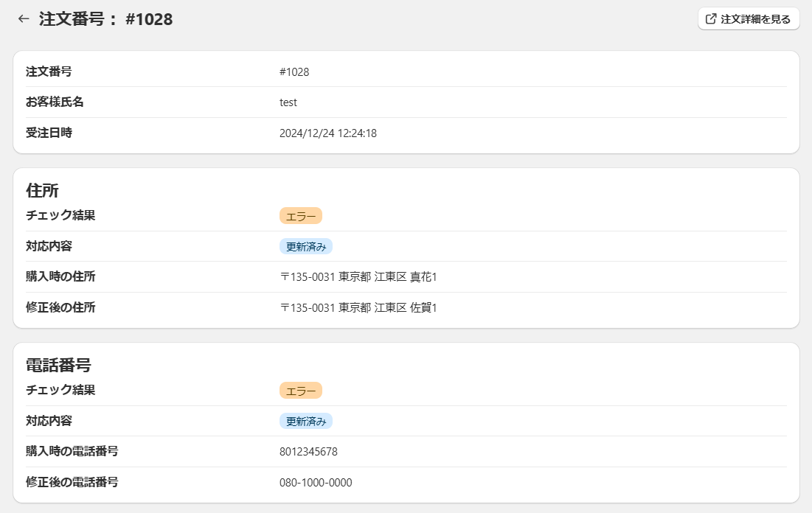Select the original address ending in 真花1
The image size is (812, 513).
[x=358, y=277]
